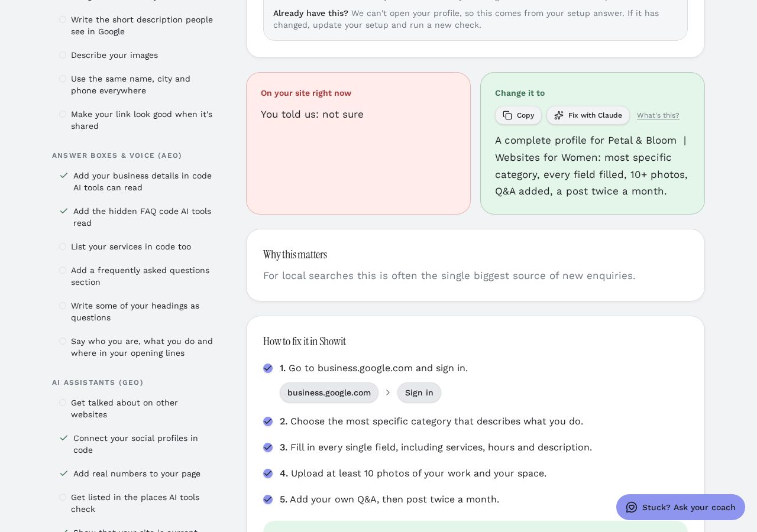Open 'Make your link look good when it's shared'
Screen dimensions: 757x532
click(141, 120)
